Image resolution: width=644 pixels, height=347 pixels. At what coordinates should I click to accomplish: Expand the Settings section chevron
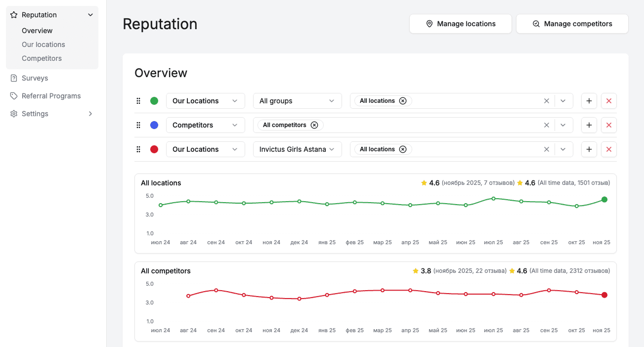point(90,113)
